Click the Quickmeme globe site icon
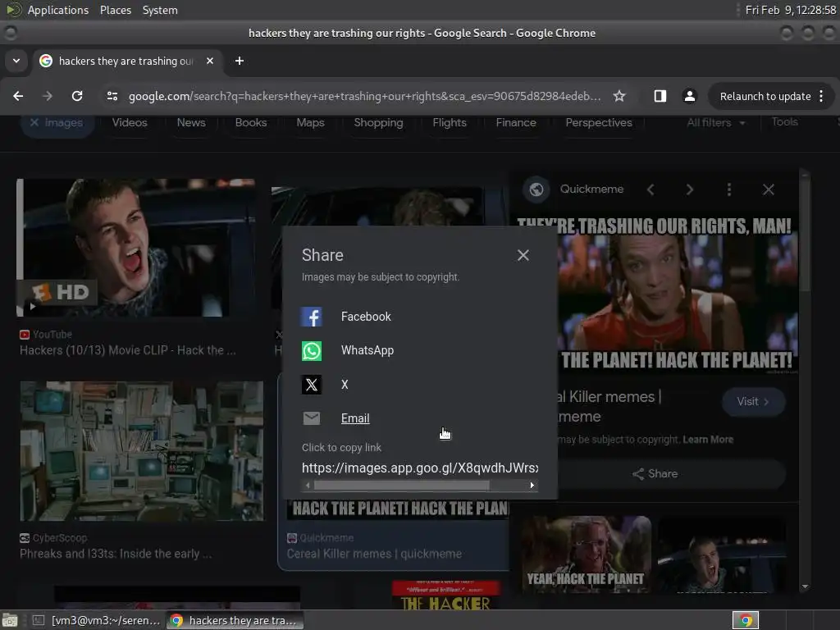840x630 pixels. tap(536, 189)
